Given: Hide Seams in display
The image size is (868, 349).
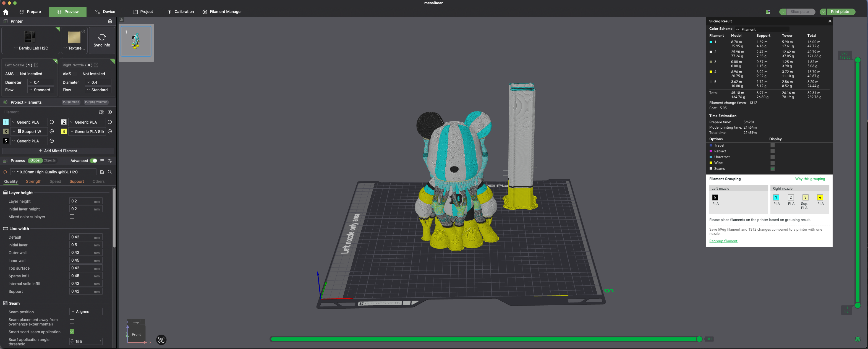Looking at the screenshot, I should coord(773,169).
